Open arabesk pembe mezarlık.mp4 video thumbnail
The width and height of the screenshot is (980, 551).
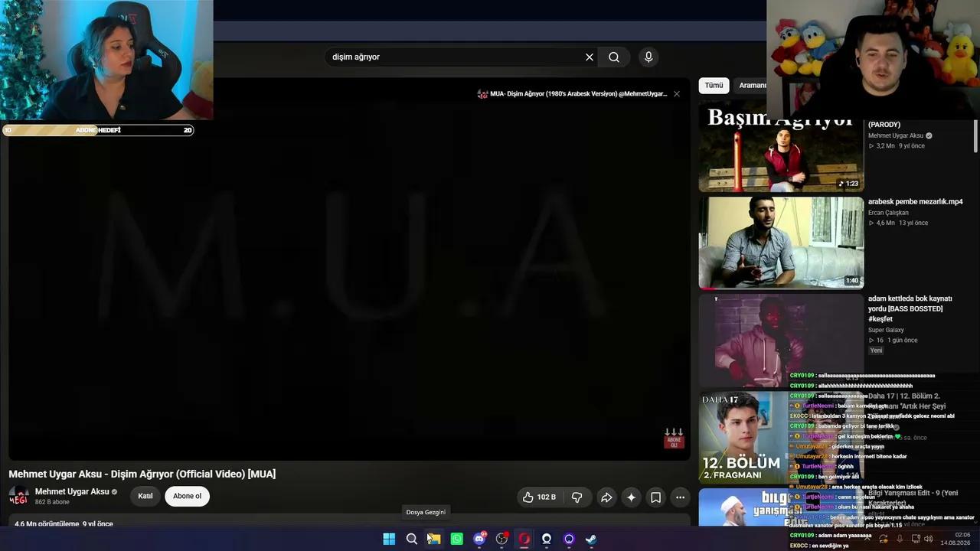pyautogui.click(x=781, y=242)
